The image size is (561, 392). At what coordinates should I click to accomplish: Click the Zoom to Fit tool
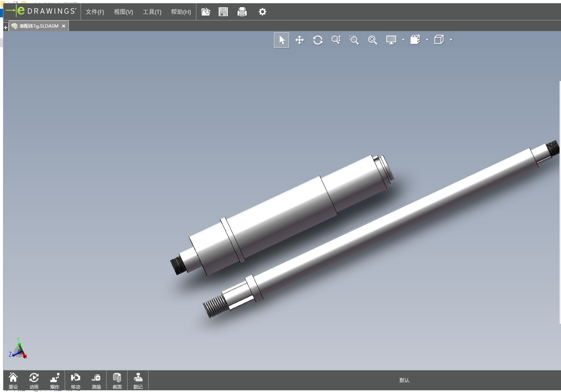pos(373,40)
